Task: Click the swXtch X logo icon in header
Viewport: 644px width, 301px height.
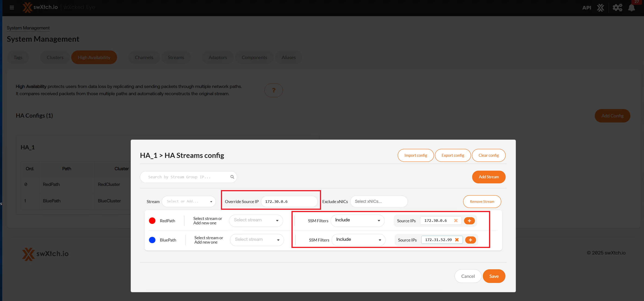Action: [600, 7]
